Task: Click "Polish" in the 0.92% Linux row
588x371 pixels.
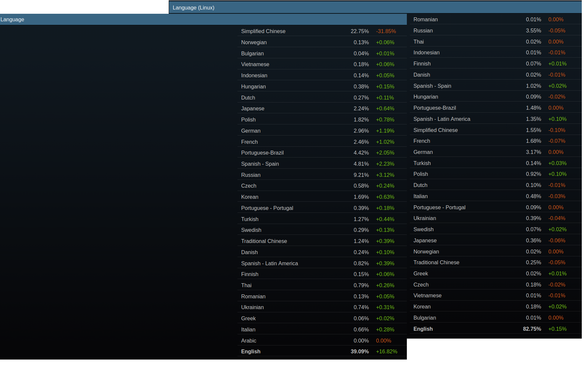Action: (421, 174)
